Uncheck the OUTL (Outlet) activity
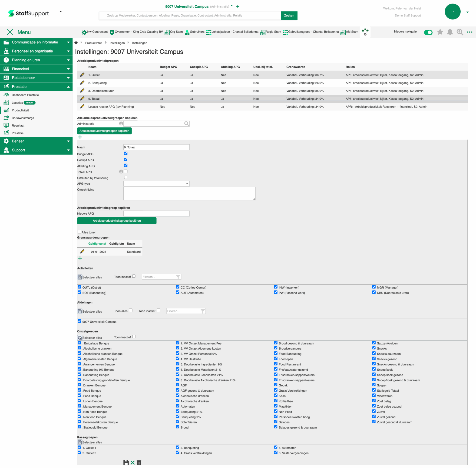Viewport: 476px width, 468px height. (x=79, y=287)
